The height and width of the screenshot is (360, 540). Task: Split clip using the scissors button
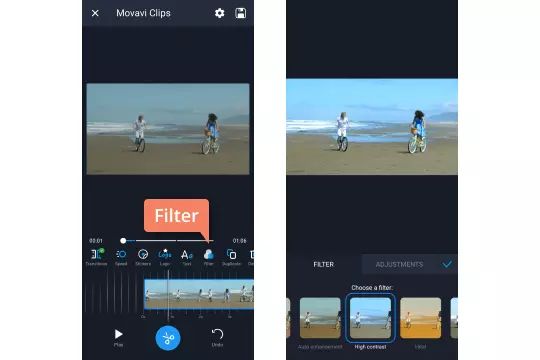(x=168, y=338)
